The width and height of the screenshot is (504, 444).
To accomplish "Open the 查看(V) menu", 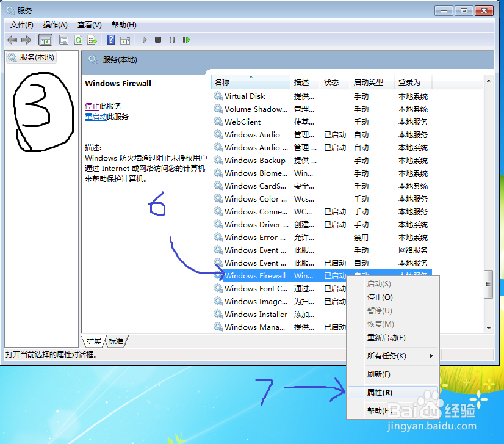I will 89,25.
